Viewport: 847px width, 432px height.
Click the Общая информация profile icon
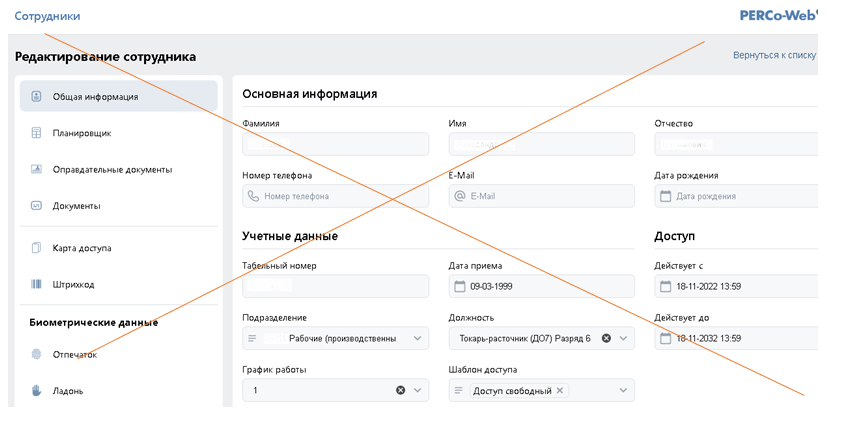(36, 96)
